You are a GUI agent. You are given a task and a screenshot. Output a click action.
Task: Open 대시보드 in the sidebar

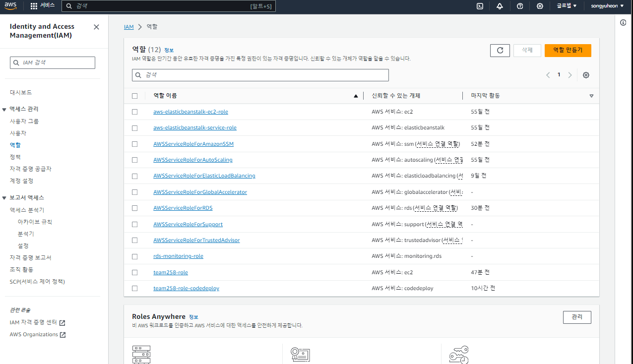[x=21, y=92]
